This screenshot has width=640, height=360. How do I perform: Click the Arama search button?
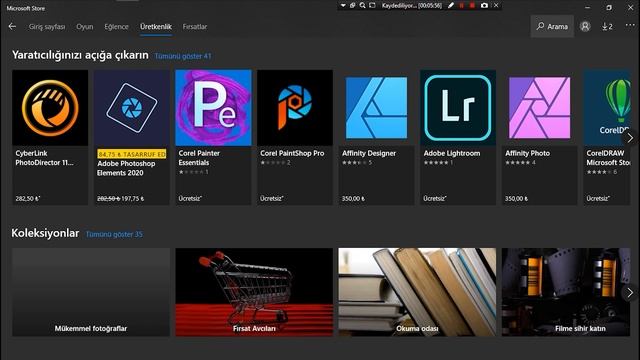pyautogui.click(x=552, y=27)
